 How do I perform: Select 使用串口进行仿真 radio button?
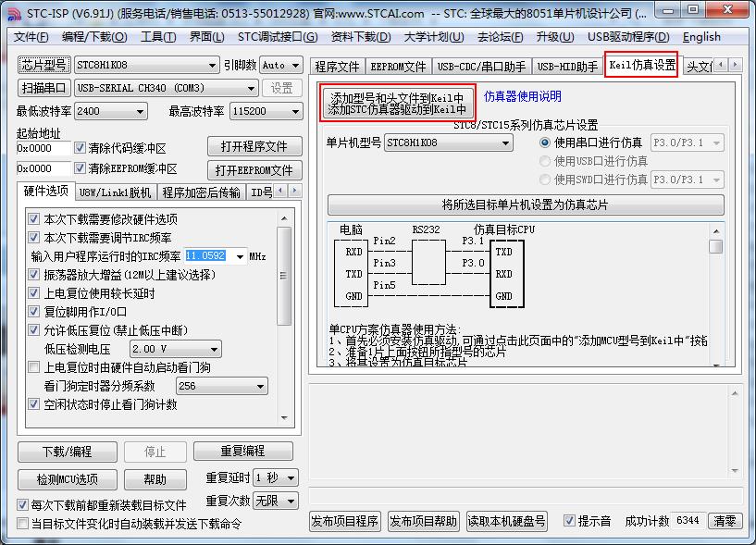[x=545, y=142]
